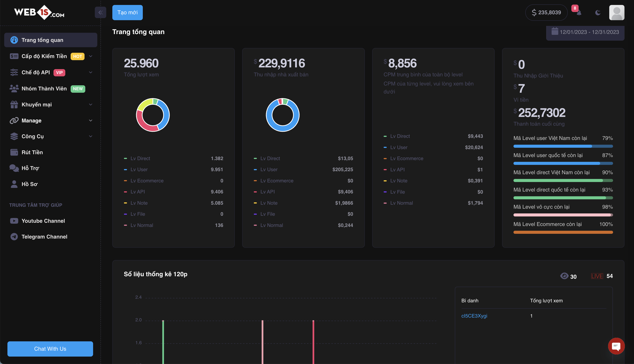Click the Cấp độ Kiếm Tiền money icon
Screen dimensions: 634x364
click(14, 56)
